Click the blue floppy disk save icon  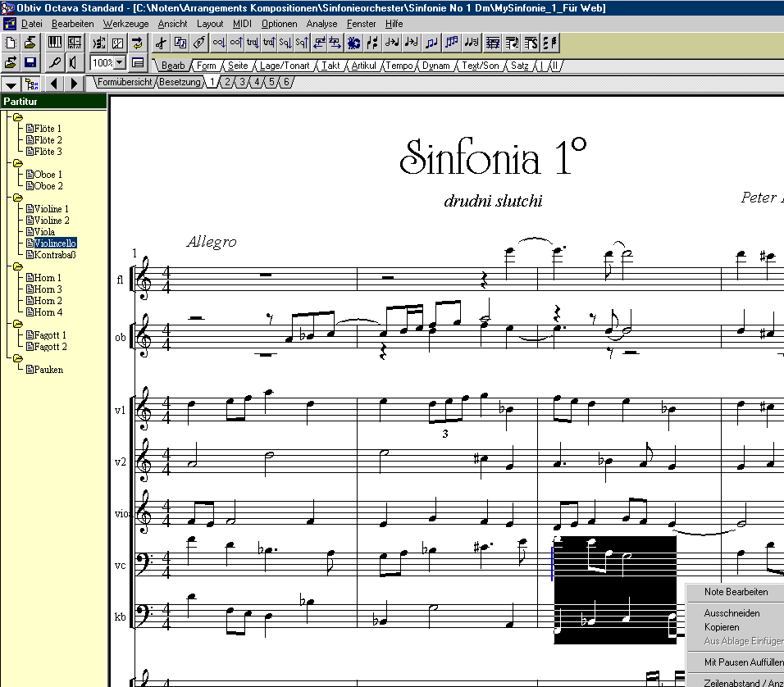30,62
